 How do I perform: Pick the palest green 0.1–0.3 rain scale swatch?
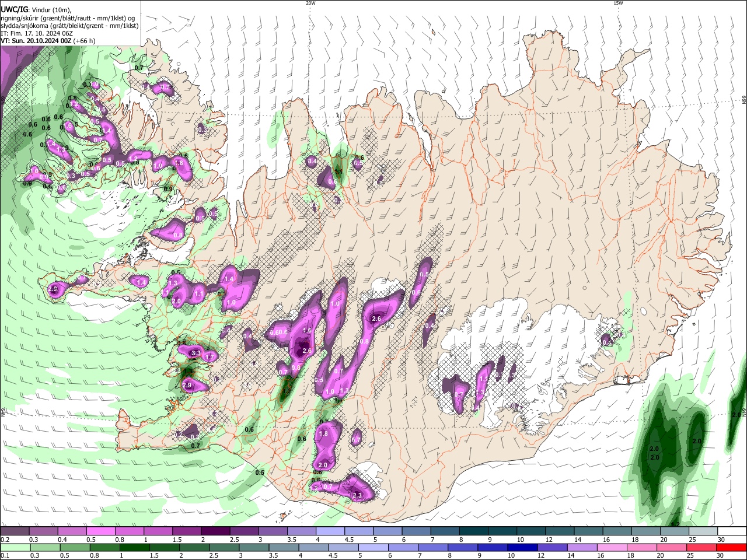coord(15,547)
